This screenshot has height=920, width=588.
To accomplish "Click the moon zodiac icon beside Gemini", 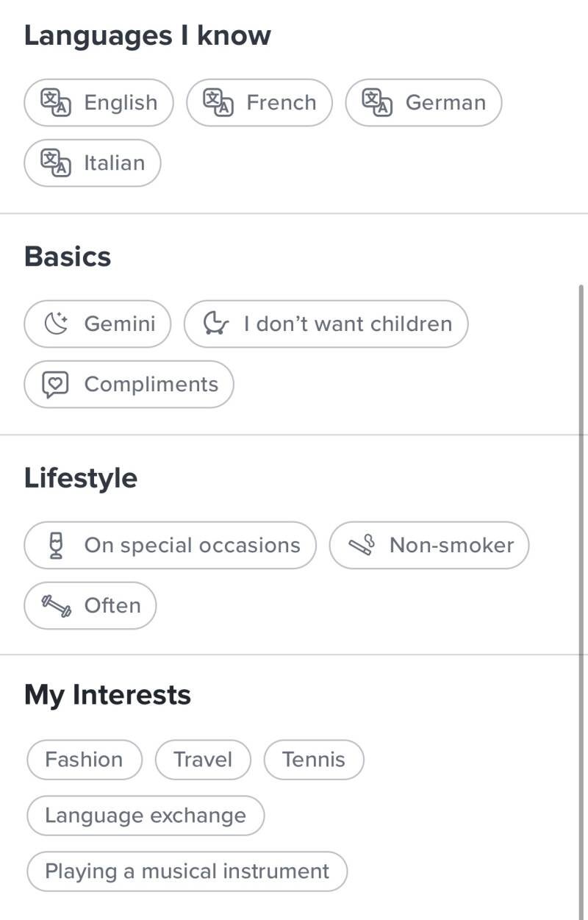I will 56,324.
